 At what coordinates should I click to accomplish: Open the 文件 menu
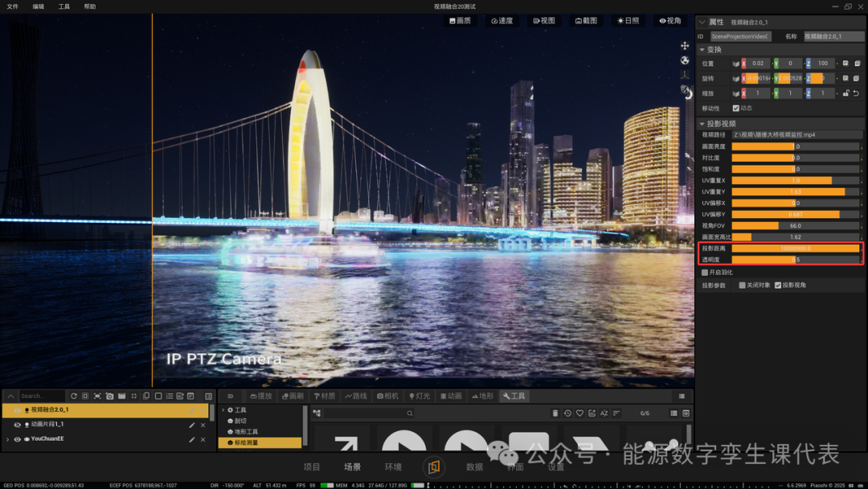[13, 6]
